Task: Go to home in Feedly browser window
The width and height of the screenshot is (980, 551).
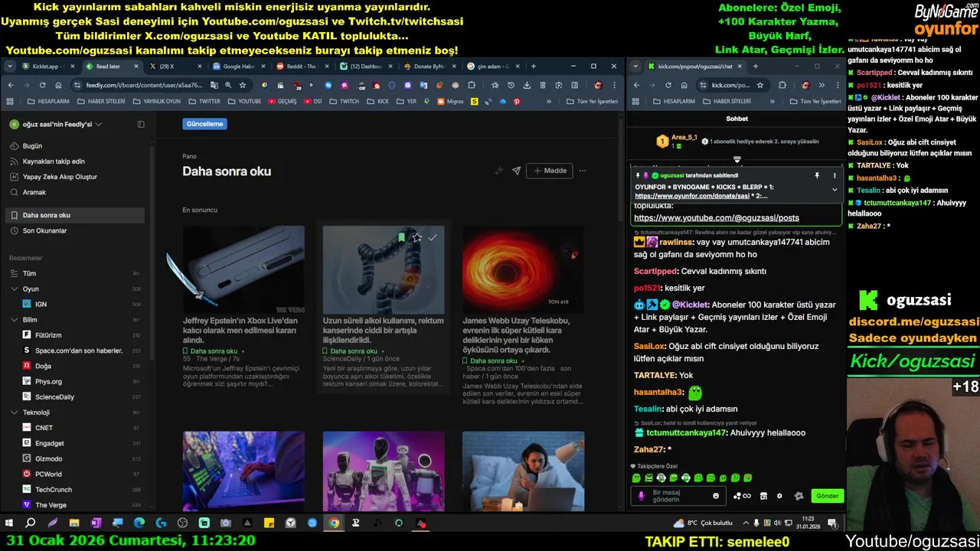Action: pyautogui.click(x=58, y=85)
